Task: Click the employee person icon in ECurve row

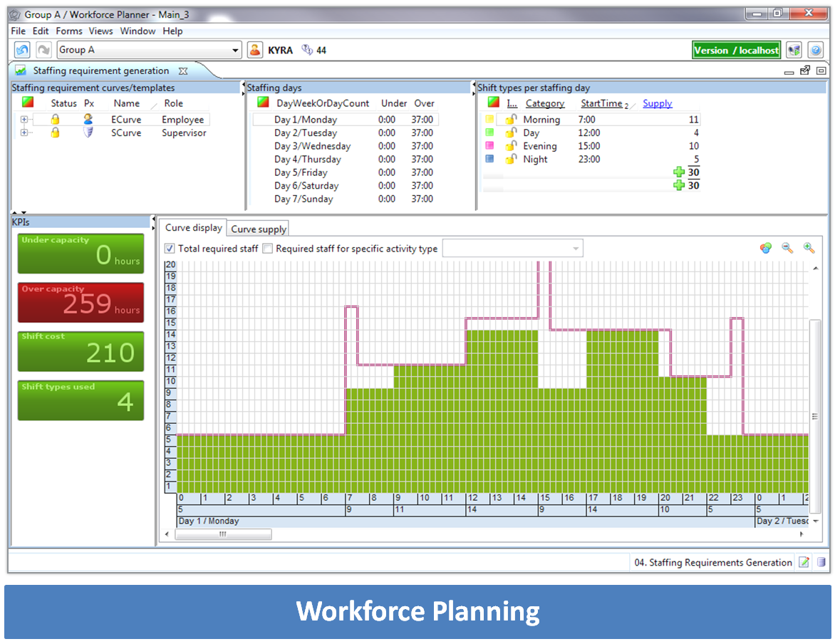Action: tap(88, 119)
